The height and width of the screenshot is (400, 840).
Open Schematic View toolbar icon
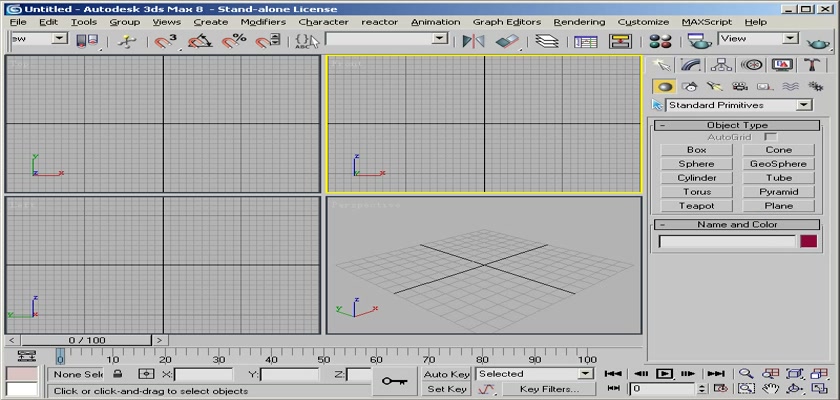click(x=620, y=41)
